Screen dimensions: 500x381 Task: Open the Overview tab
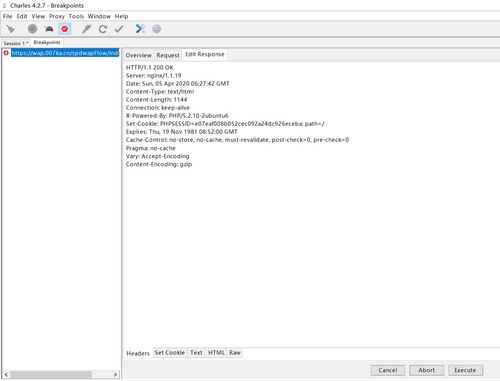[138, 55]
